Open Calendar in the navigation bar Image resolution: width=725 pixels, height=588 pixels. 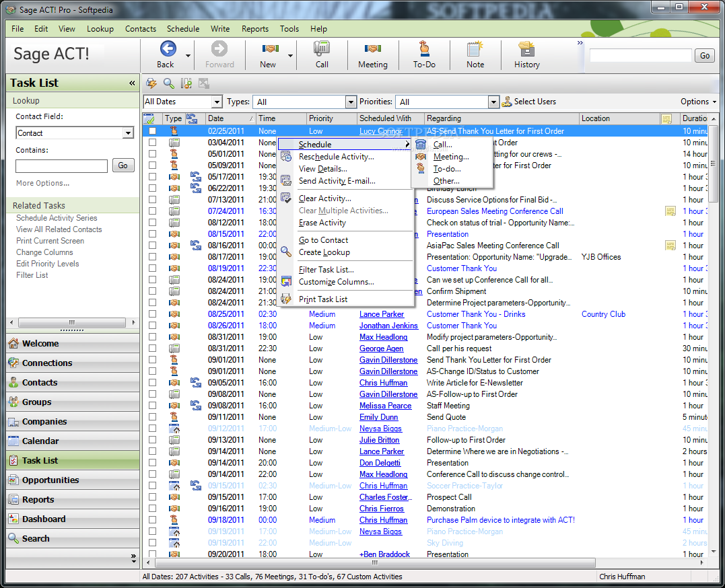pyautogui.click(x=73, y=441)
